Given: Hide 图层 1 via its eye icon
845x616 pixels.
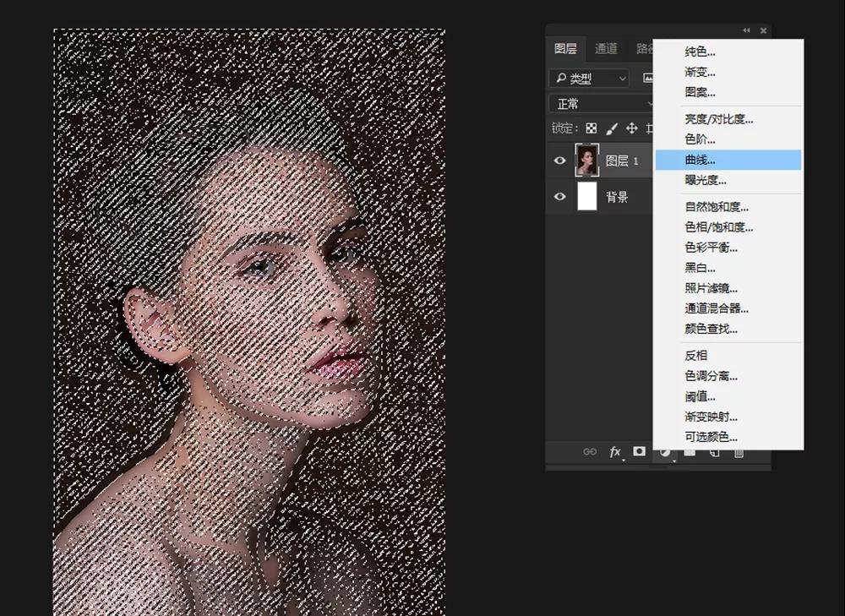Looking at the screenshot, I should 560,160.
